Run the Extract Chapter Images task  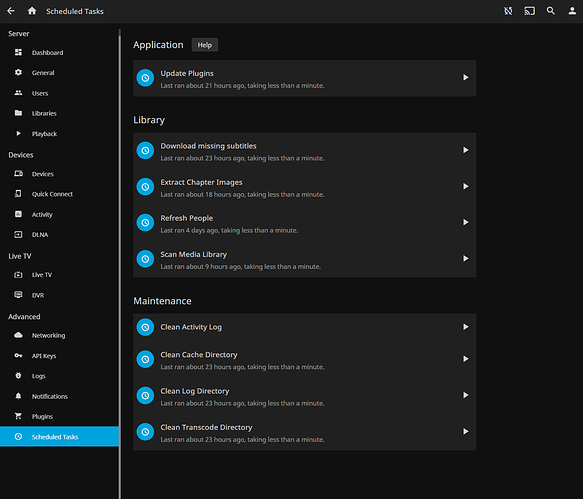[x=465, y=186]
